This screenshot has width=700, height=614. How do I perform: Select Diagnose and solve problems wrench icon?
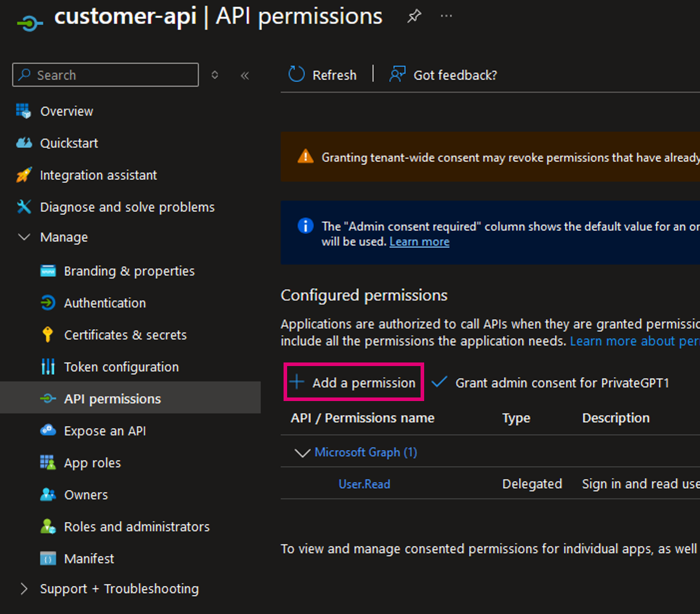tap(24, 207)
